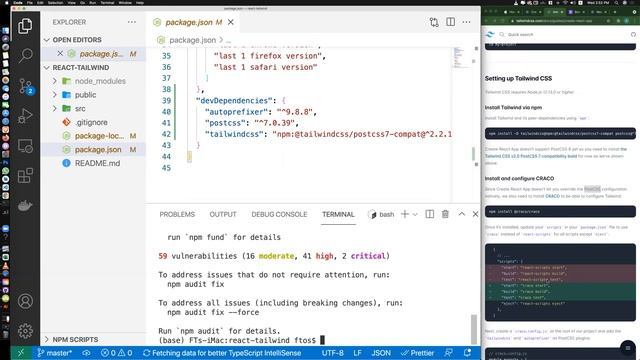Open the Docker view
This screenshot has height=360, width=640.
[x=25, y=206]
